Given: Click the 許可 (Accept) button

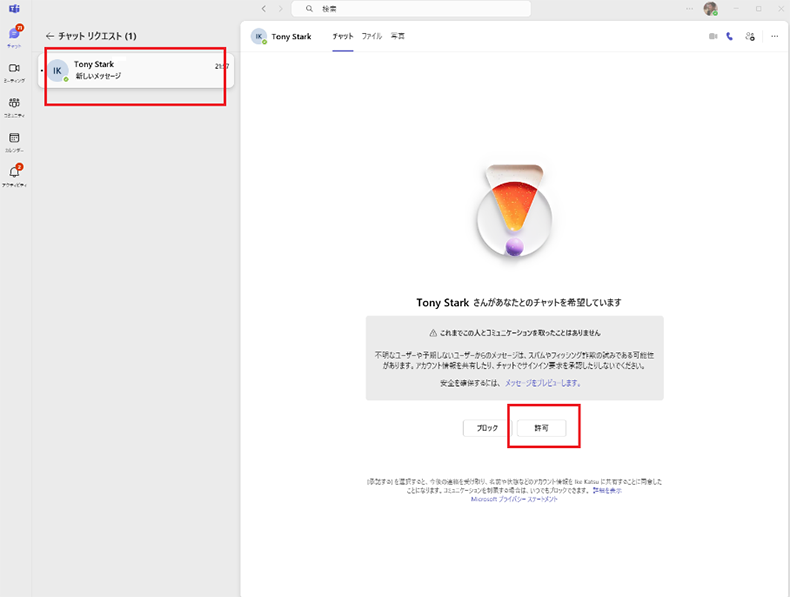Looking at the screenshot, I should click(543, 428).
